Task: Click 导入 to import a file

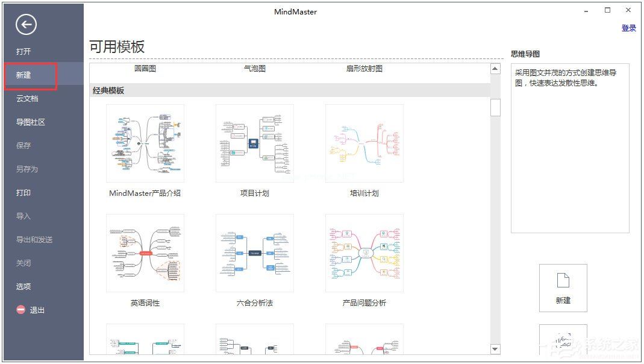Action: tap(22, 216)
